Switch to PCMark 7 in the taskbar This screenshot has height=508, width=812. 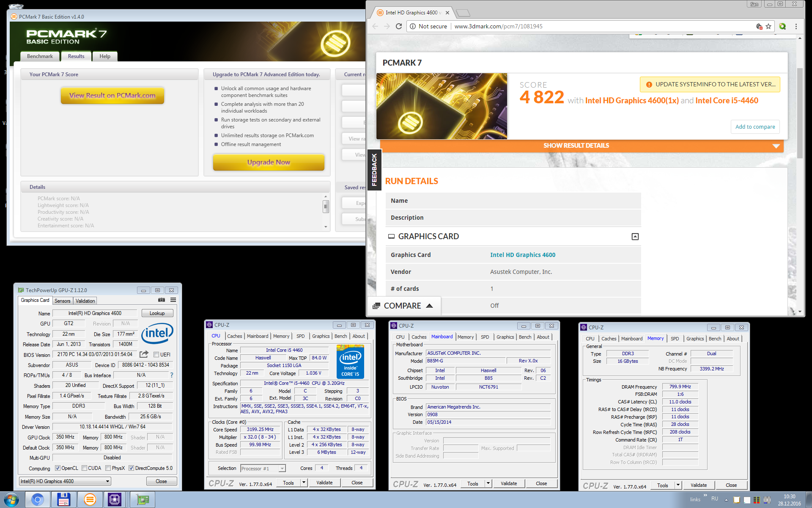pos(90,500)
